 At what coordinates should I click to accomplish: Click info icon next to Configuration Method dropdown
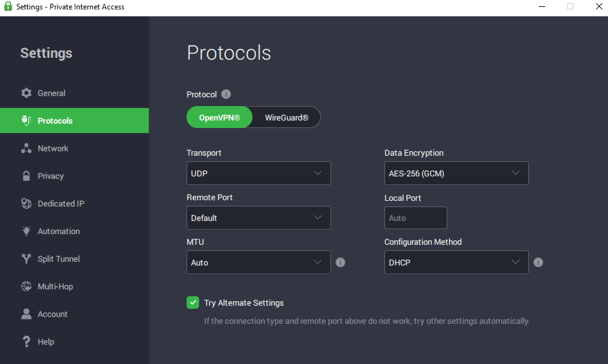(x=538, y=262)
